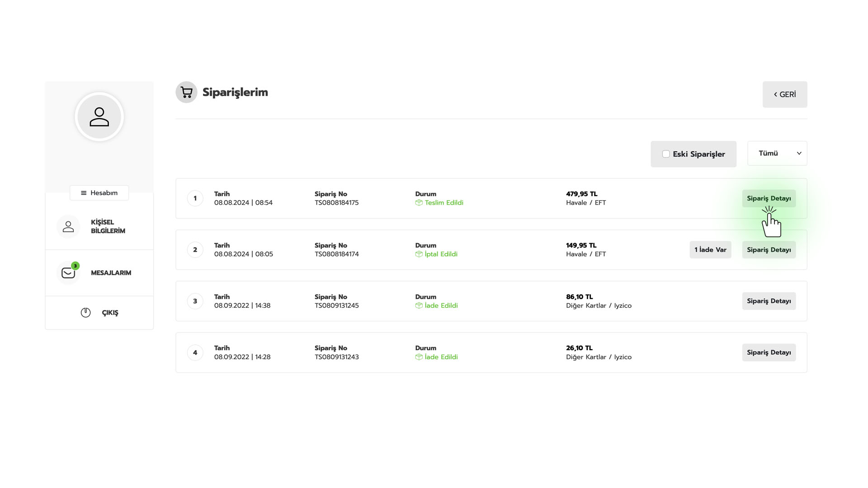The height and width of the screenshot is (488, 868).
Task: Click the large profile avatar icon
Action: pos(99,117)
